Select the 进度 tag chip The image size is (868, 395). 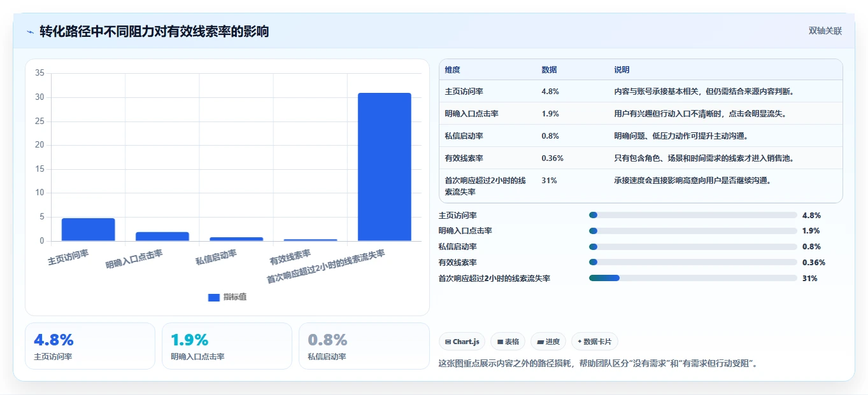pos(548,342)
